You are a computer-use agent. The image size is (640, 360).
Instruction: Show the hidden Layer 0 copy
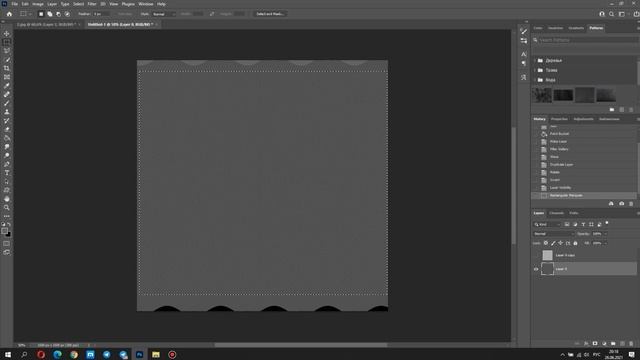[536, 255]
